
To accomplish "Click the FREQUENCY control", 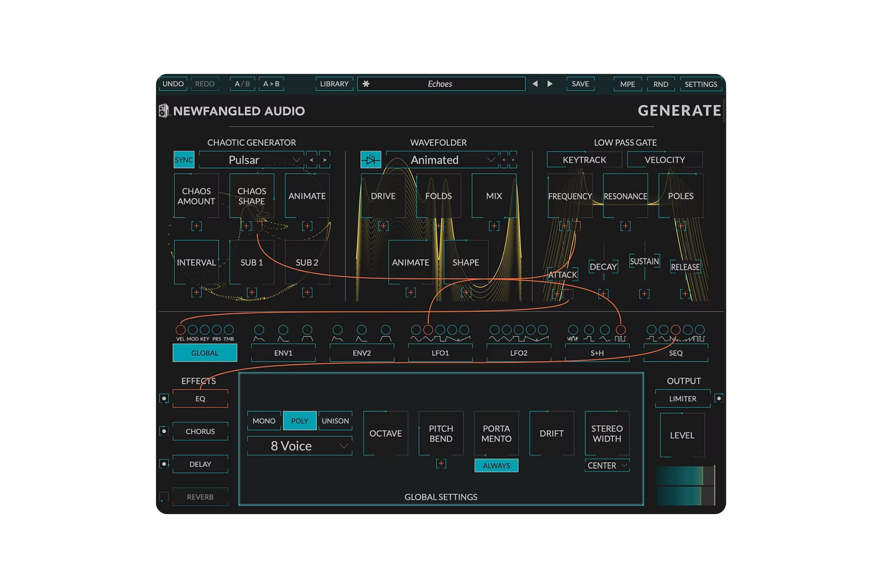I will pyautogui.click(x=570, y=196).
